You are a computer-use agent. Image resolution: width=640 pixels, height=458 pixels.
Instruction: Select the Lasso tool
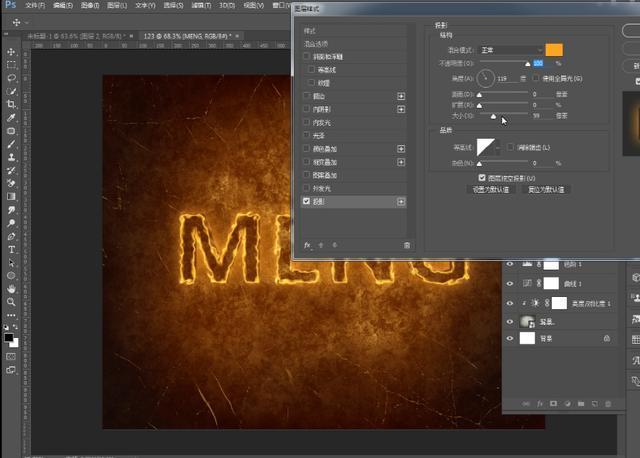pos(11,78)
